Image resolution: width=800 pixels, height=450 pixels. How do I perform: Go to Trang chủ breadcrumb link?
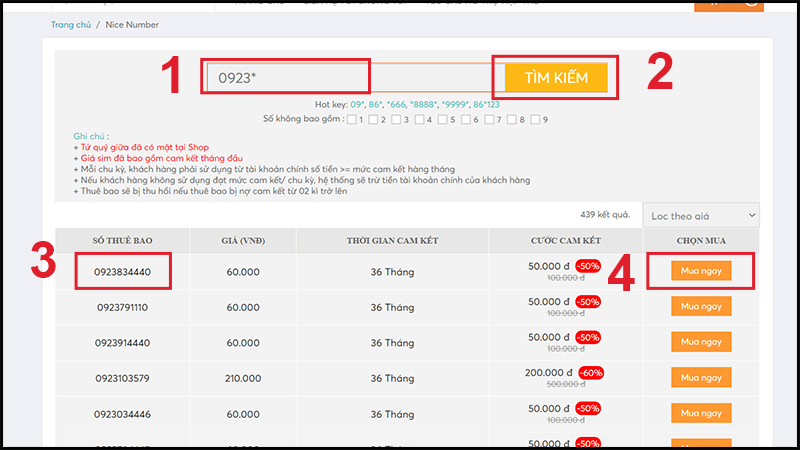click(72, 24)
